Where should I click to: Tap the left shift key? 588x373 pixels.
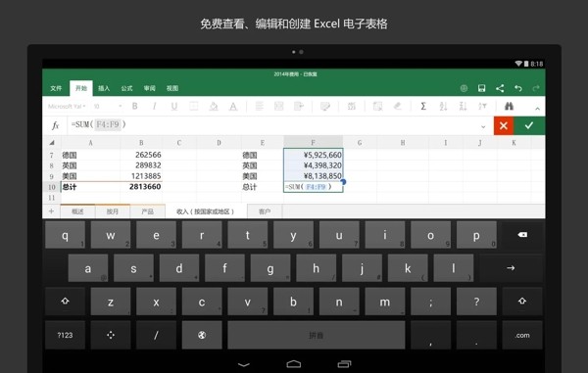65,302
